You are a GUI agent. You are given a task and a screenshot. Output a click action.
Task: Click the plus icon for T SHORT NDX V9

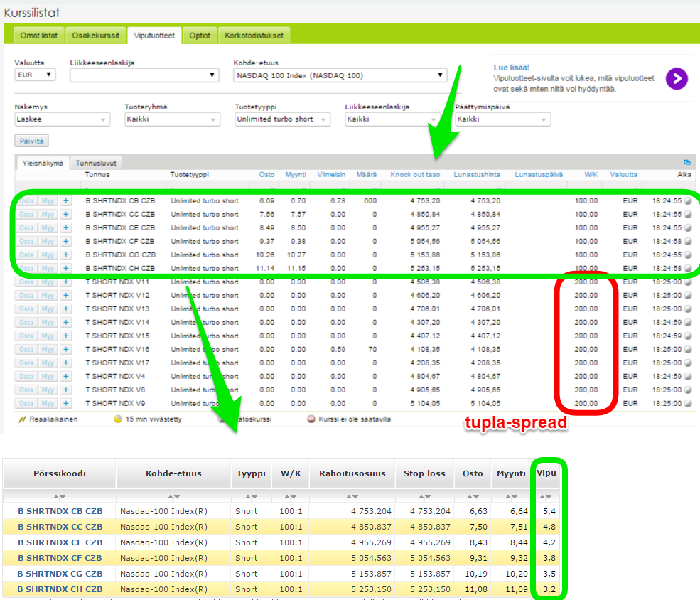point(66,403)
